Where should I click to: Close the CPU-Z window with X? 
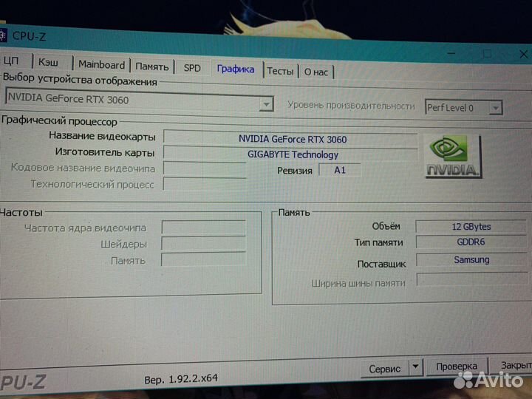pos(524,54)
